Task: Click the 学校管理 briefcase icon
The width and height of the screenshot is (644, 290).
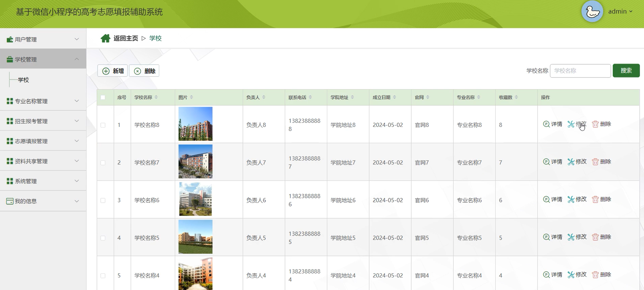Action: (10, 60)
